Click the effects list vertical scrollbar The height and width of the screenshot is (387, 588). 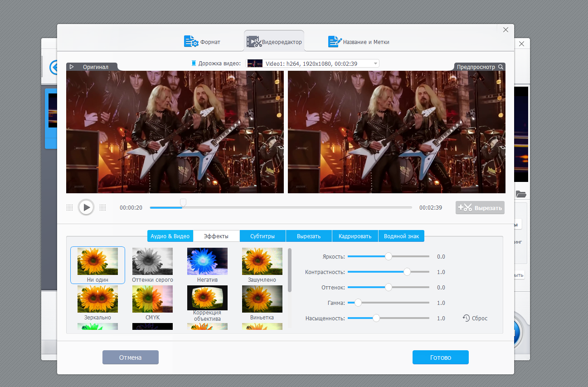[x=290, y=270]
